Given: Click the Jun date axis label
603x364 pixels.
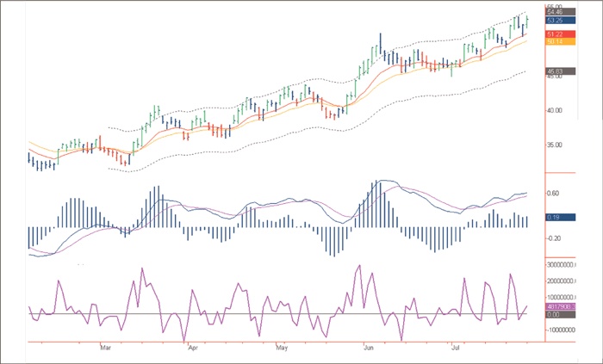Looking at the screenshot, I should 368,349.
